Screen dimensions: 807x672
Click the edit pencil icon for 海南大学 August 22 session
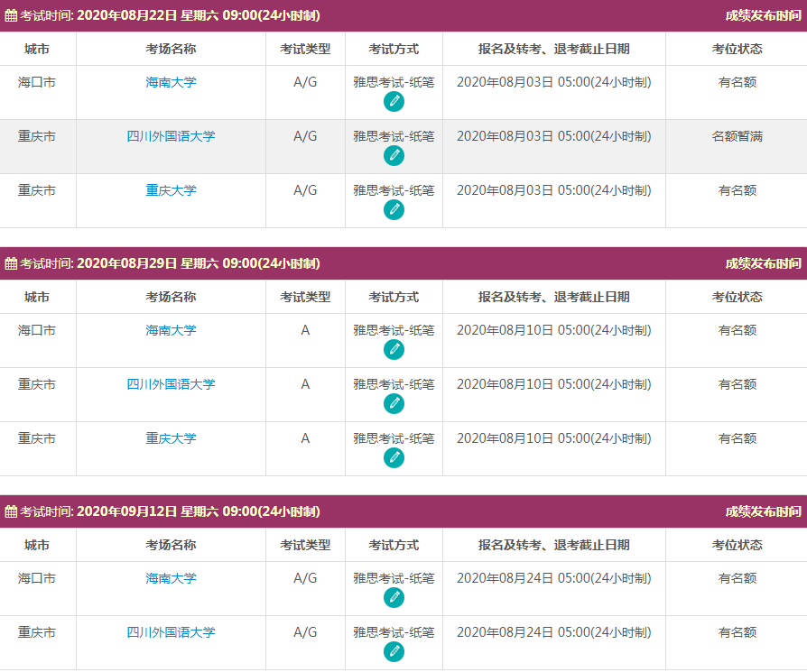tap(394, 102)
